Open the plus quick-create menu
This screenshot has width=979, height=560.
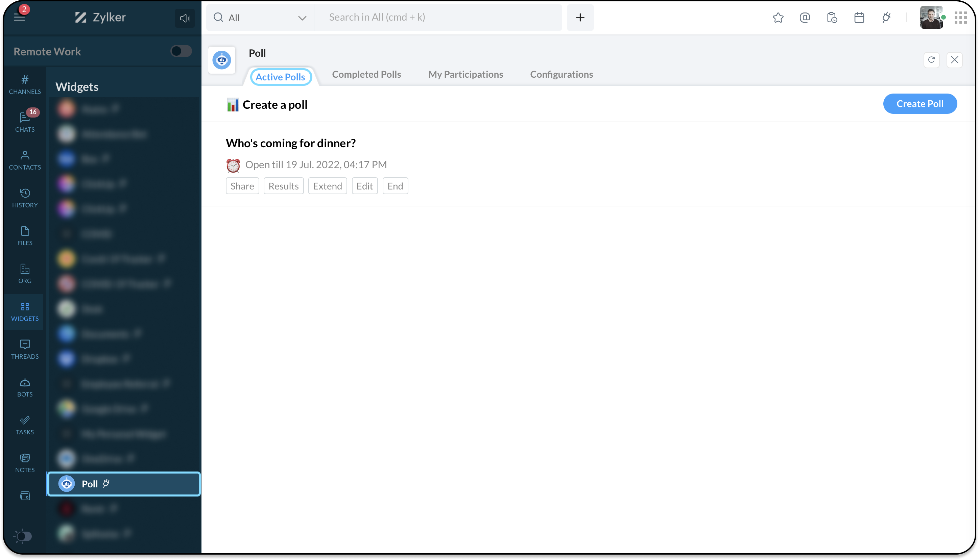coord(580,18)
